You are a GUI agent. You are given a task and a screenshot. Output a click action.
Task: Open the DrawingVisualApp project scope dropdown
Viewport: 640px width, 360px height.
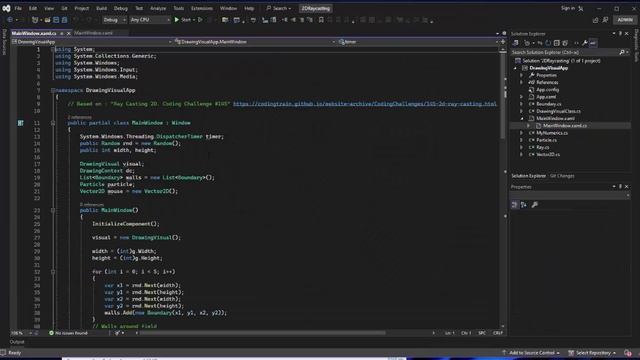(x=92, y=42)
